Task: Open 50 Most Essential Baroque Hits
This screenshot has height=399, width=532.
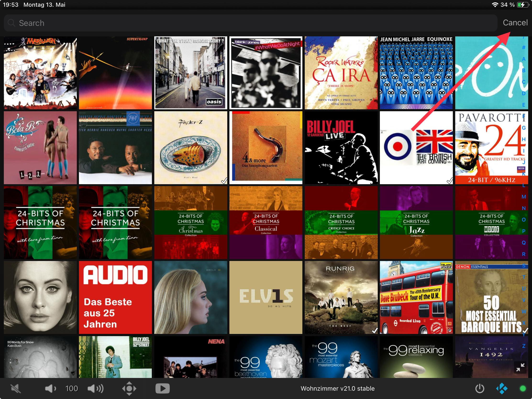Action: [x=491, y=298]
